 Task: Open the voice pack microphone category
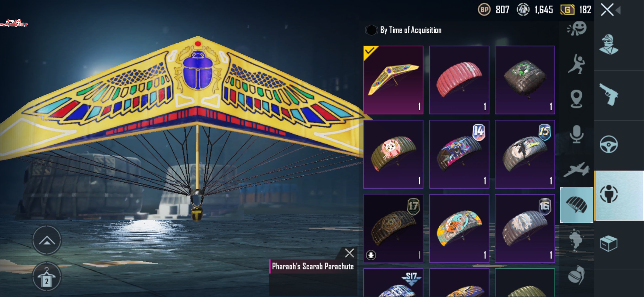576,134
